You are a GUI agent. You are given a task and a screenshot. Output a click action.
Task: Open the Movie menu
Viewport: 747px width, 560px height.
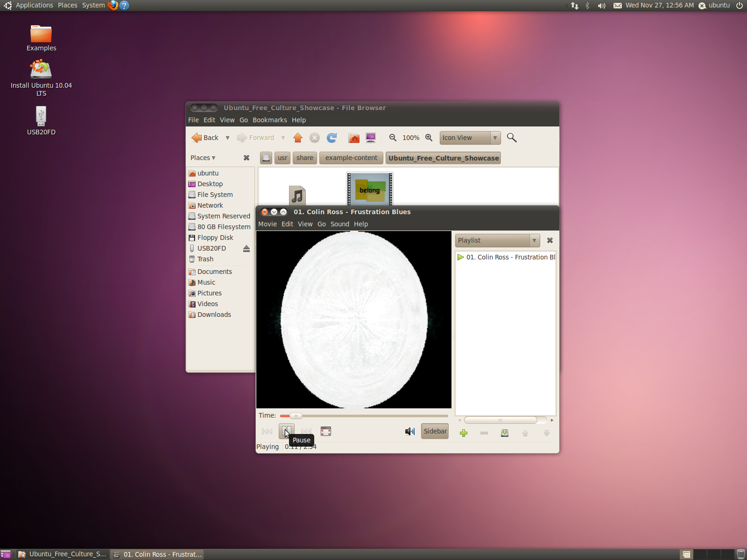(x=268, y=224)
